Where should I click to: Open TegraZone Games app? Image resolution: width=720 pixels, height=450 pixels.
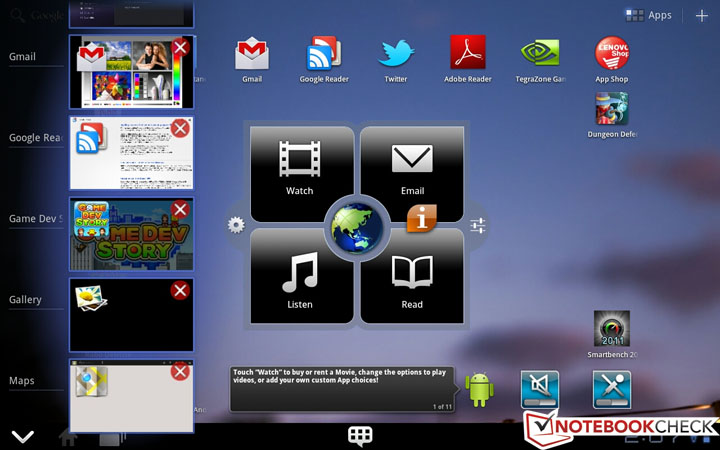pos(540,53)
